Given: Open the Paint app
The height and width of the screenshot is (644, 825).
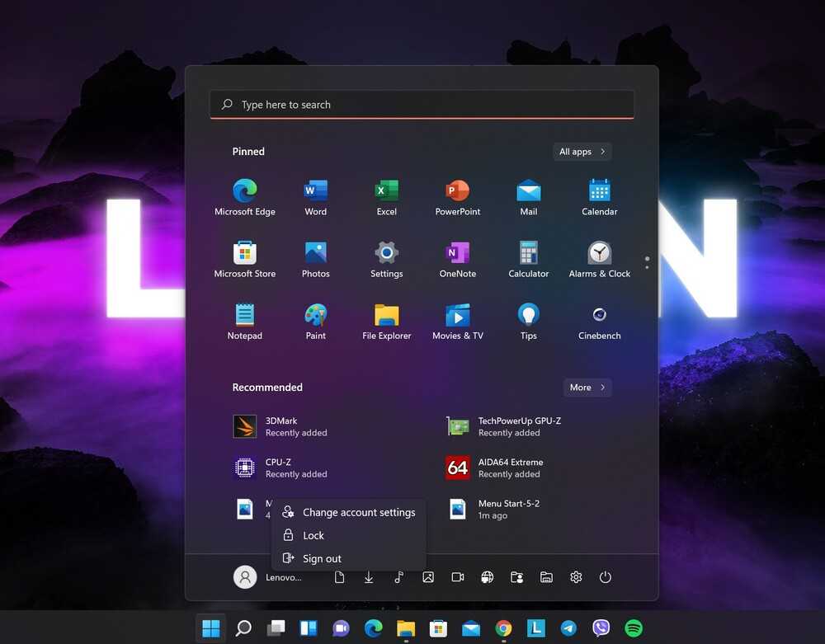Looking at the screenshot, I should click(315, 322).
